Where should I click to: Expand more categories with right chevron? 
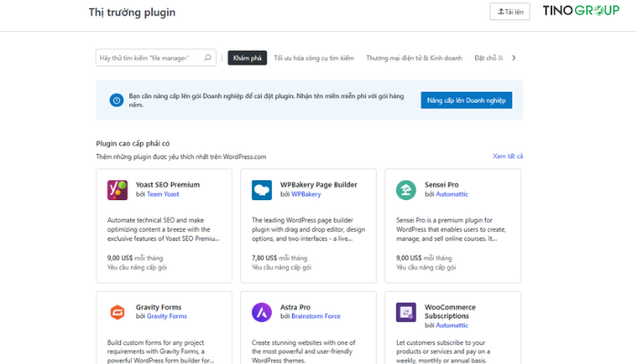tap(514, 57)
